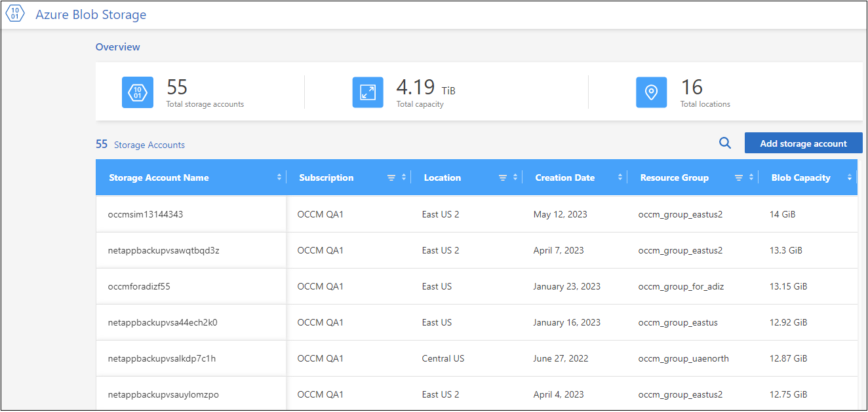Open the Resource Group column filter icon
The image size is (868, 412).
tap(739, 178)
